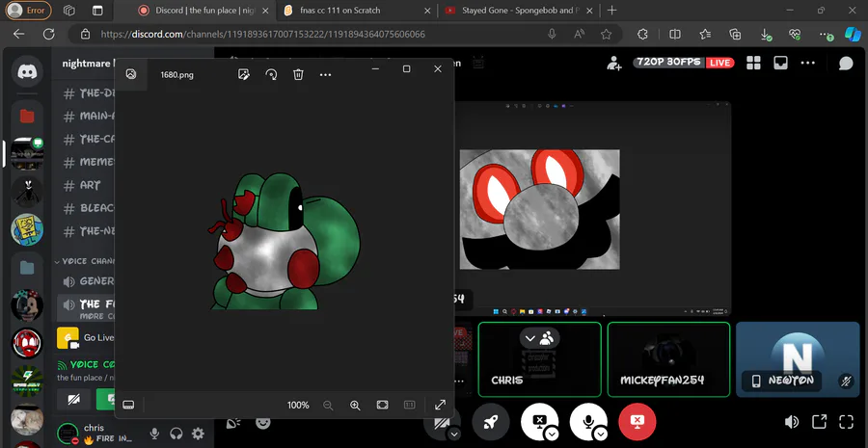
Task: Stop screen sharing in the call controls
Action: (538, 422)
